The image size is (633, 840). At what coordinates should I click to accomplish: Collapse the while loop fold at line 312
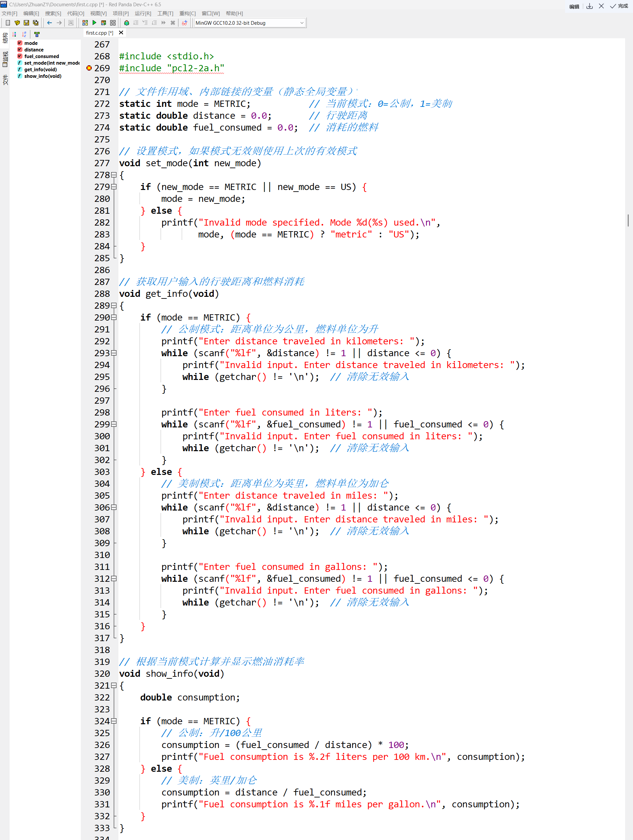click(x=113, y=579)
